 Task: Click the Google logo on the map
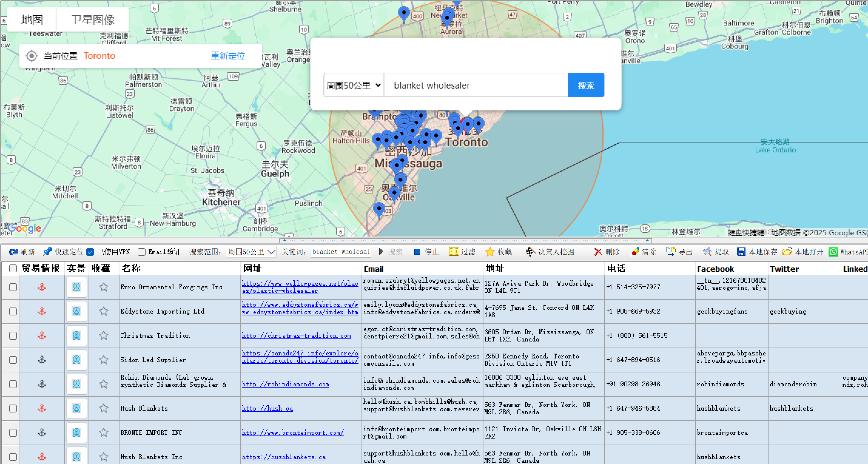click(x=24, y=228)
